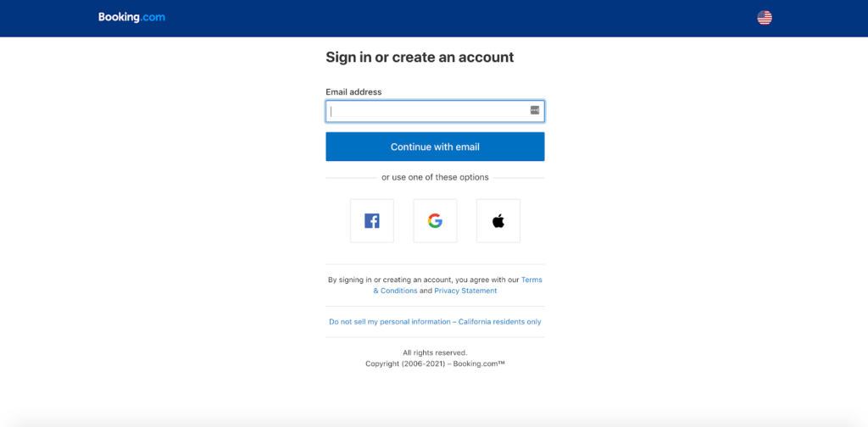Click '& Conditions' link text on second line
This screenshot has width=868, height=427.
[x=395, y=291]
